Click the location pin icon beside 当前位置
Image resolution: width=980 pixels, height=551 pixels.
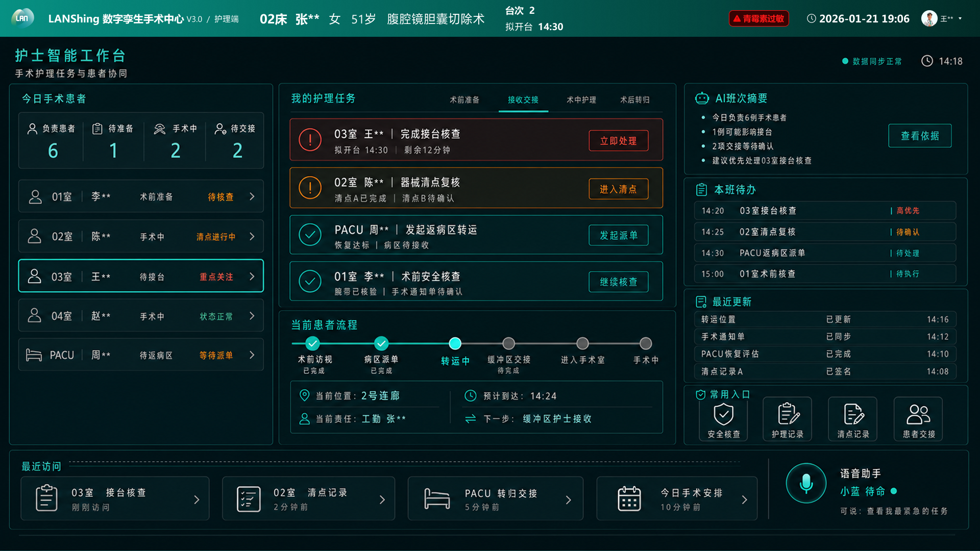[x=304, y=395]
